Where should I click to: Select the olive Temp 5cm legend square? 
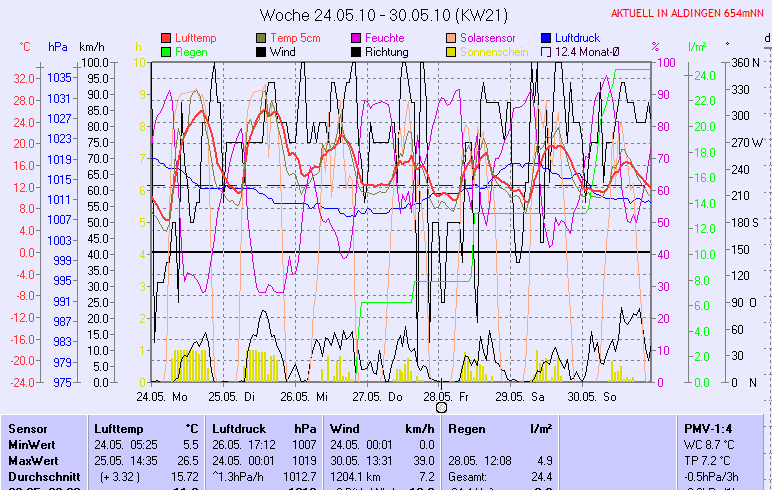point(262,38)
